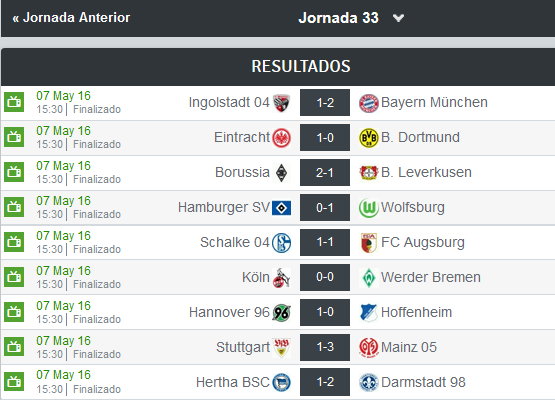The width and height of the screenshot is (555, 400).
Task: Go to « Jornada Anterior
Action: click(71, 17)
